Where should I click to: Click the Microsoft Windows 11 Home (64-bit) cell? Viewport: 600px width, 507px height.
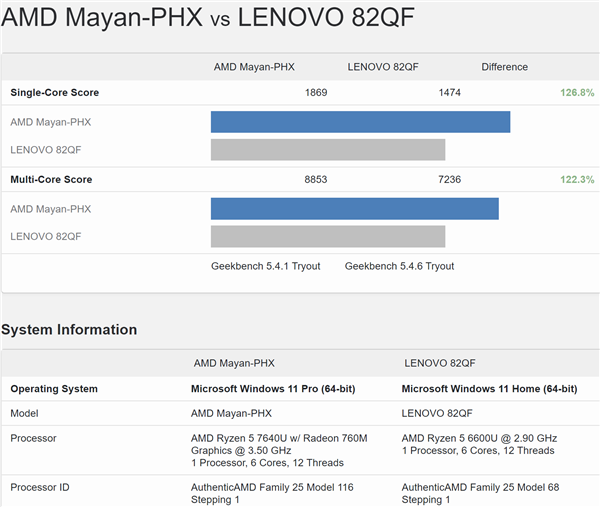(x=487, y=389)
